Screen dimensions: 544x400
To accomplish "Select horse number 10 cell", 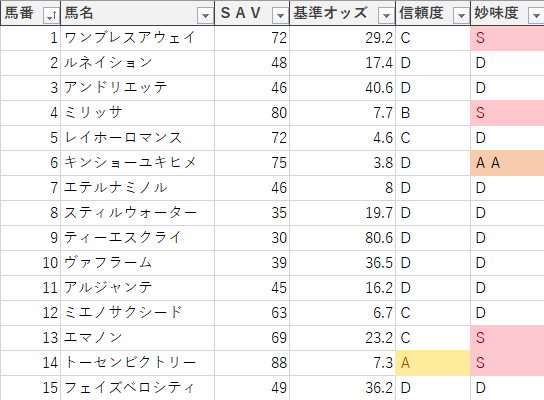I will click(31, 263).
